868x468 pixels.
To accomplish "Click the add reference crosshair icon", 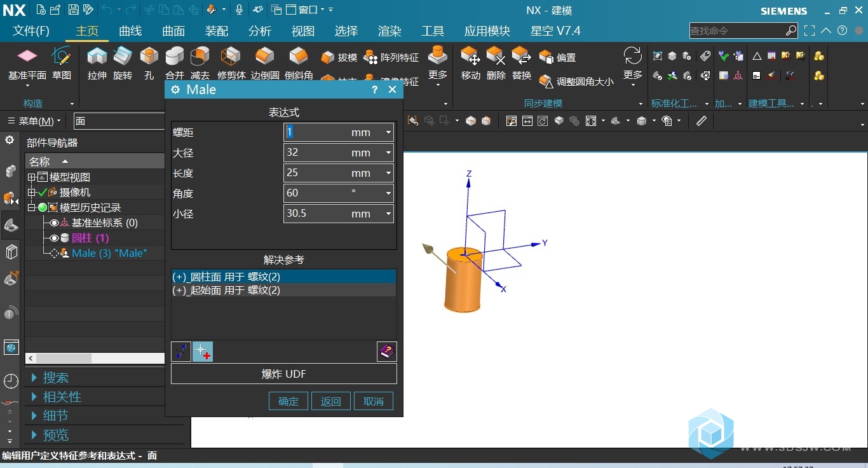I will [x=203, y=352].
